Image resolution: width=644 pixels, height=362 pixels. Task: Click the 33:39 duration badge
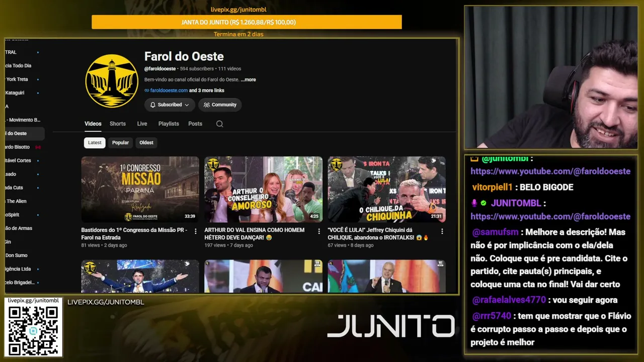tap(190, 217)
